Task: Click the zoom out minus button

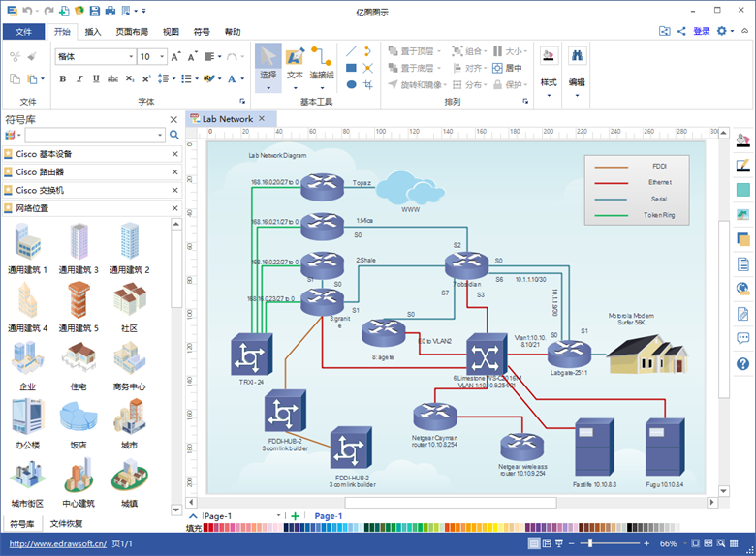Action: [572, 543]
